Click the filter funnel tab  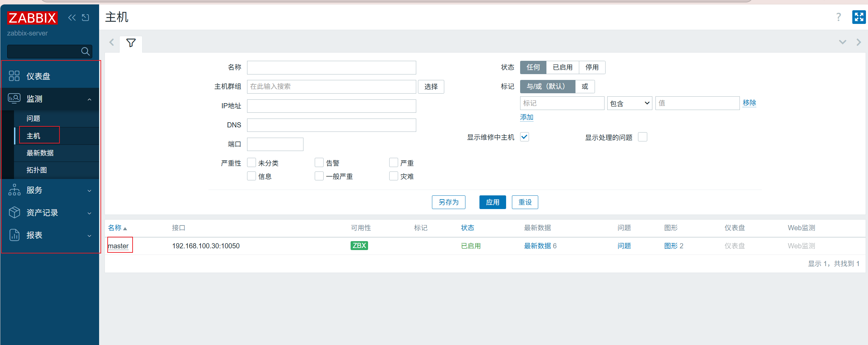(x=131, y=43)
